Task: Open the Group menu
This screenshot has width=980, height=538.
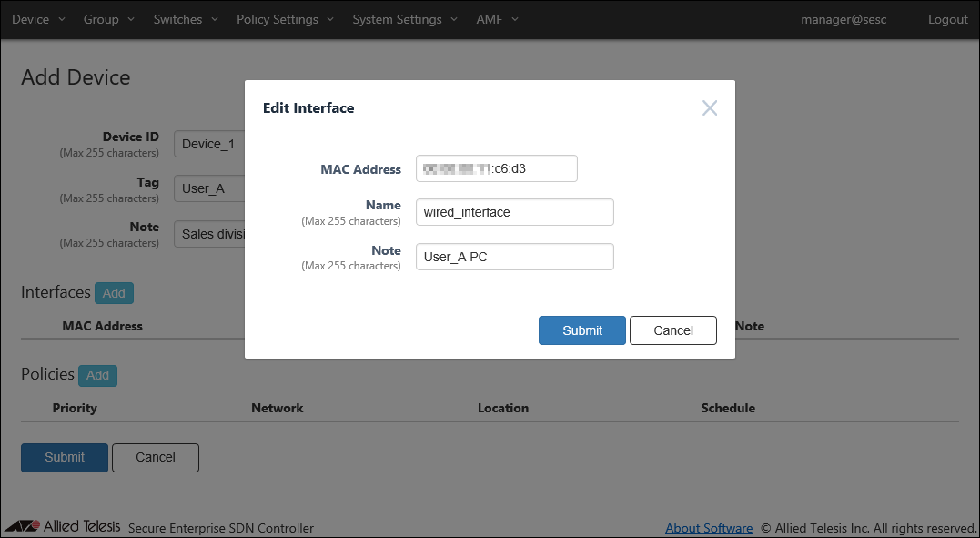Action: 109,19
